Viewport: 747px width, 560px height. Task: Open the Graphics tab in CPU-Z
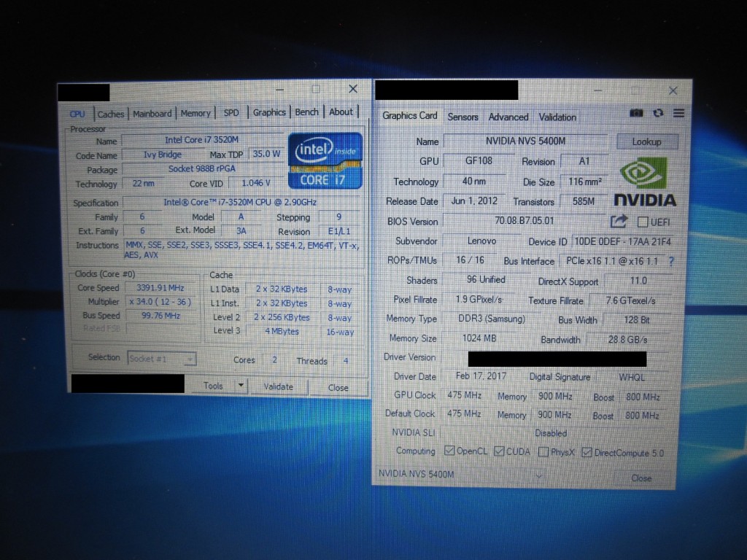tap(269, 112)
